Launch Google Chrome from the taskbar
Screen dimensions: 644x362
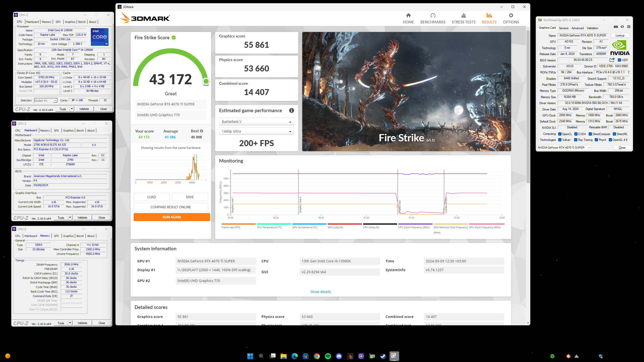[317, 356]
